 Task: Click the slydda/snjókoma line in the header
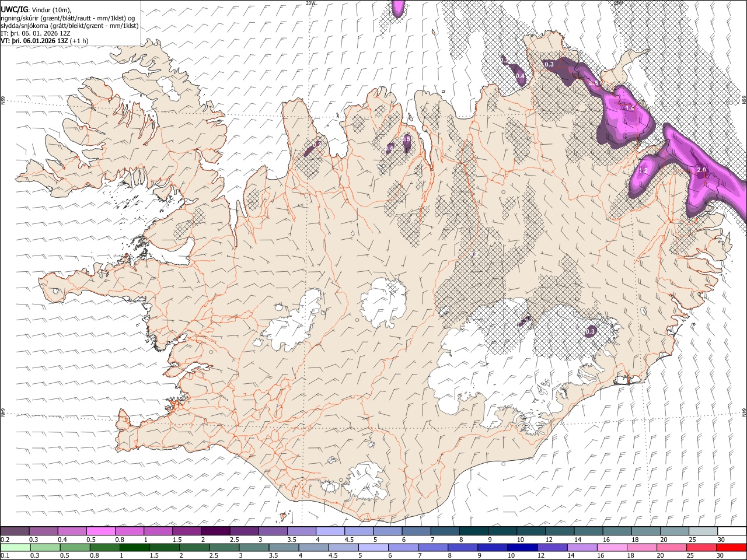pyautogui.click(x=70, y=26)
